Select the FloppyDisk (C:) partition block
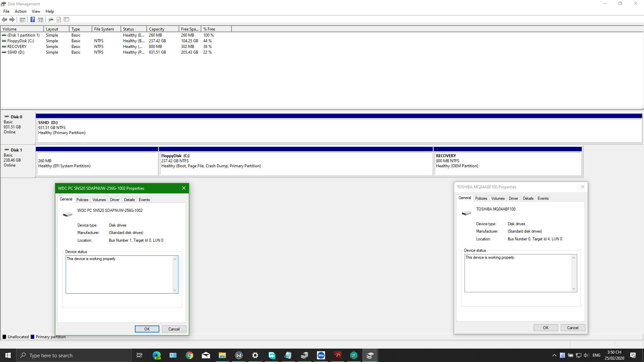The width and height of the screenshot is (644, 362). coord(296,161)
